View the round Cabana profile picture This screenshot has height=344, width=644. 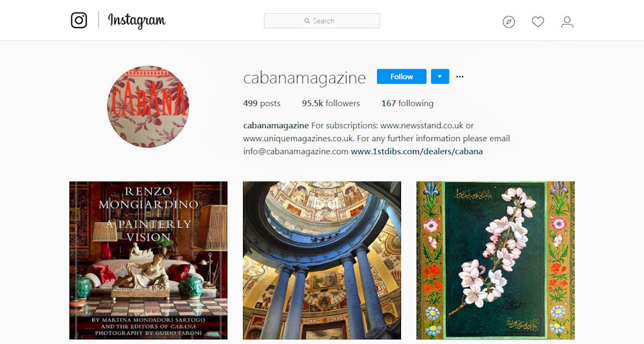[x=148, y=106]
